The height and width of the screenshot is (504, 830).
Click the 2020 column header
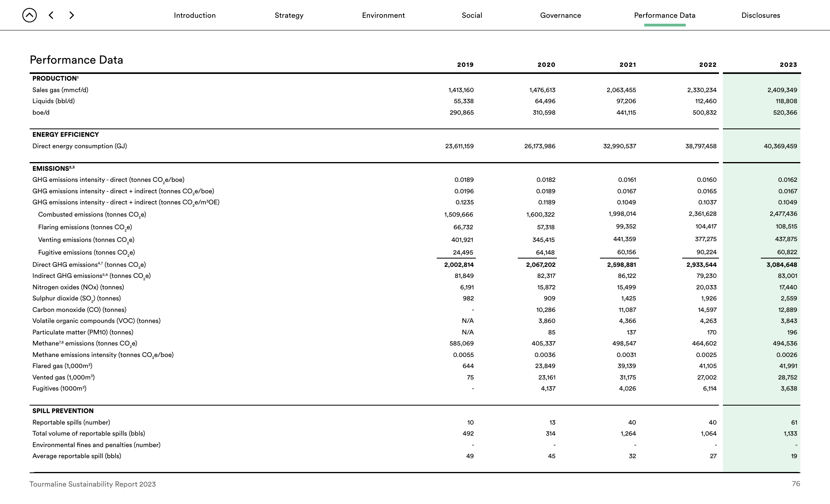click(546, 65)
